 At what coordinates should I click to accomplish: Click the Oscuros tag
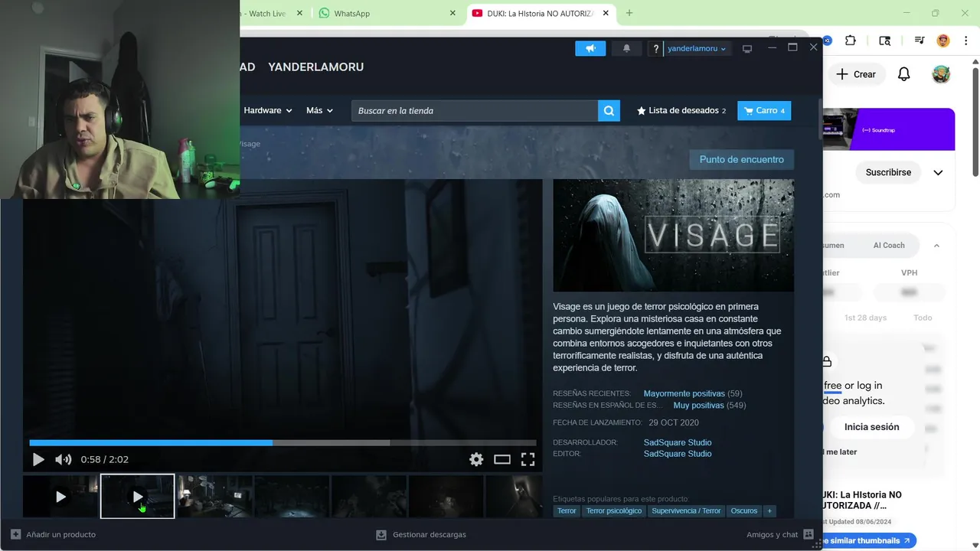[744, 510]
